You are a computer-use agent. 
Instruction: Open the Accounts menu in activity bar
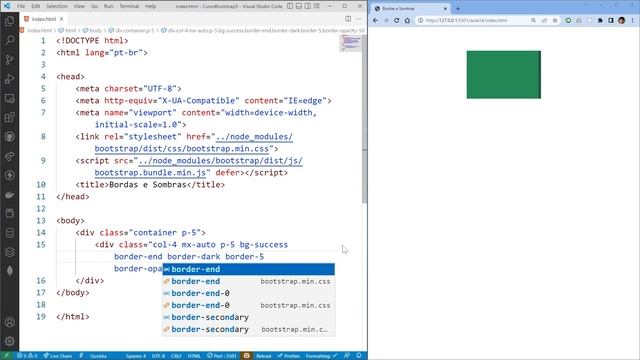9,322
